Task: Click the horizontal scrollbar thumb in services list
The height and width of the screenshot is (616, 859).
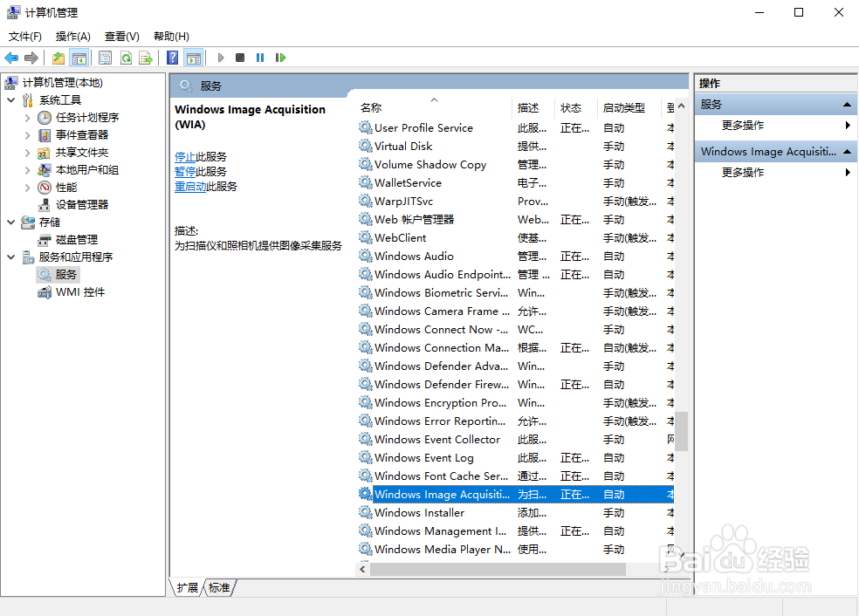Action: [498, 570]
